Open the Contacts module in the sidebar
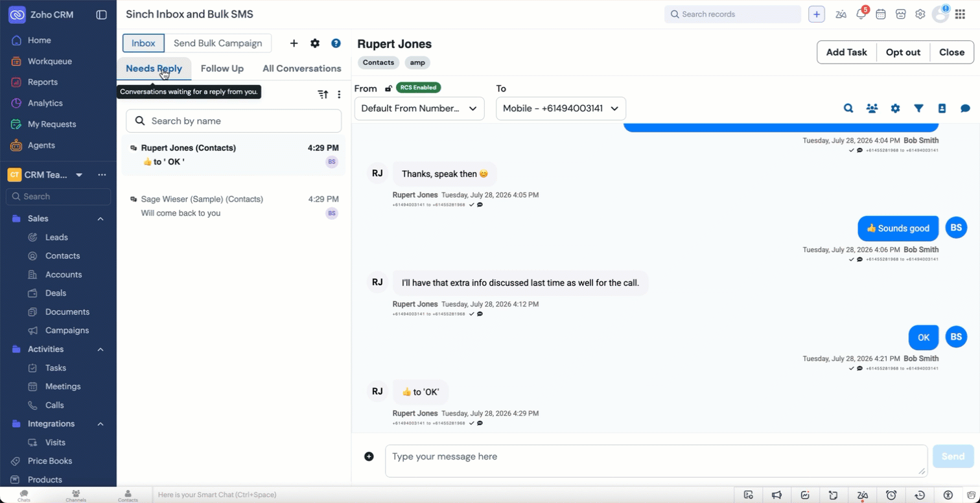This screenshot has width=980, height=503. click(x=62, y=256)
